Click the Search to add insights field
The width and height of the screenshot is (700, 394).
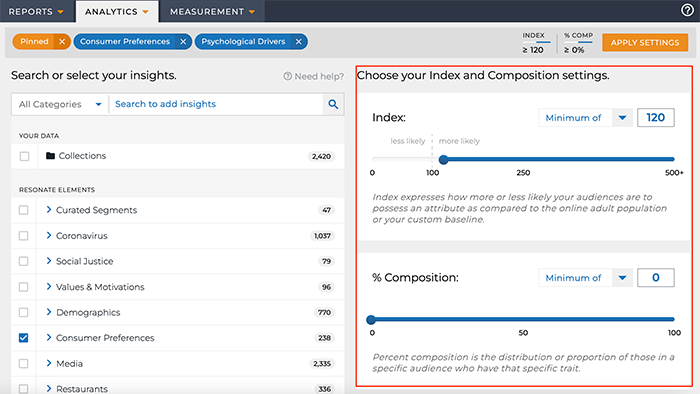point(216,104)
